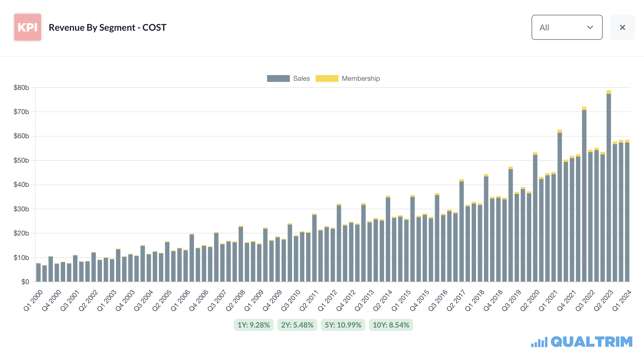Click the Q3 2001 x-axis label

[70, 300]
